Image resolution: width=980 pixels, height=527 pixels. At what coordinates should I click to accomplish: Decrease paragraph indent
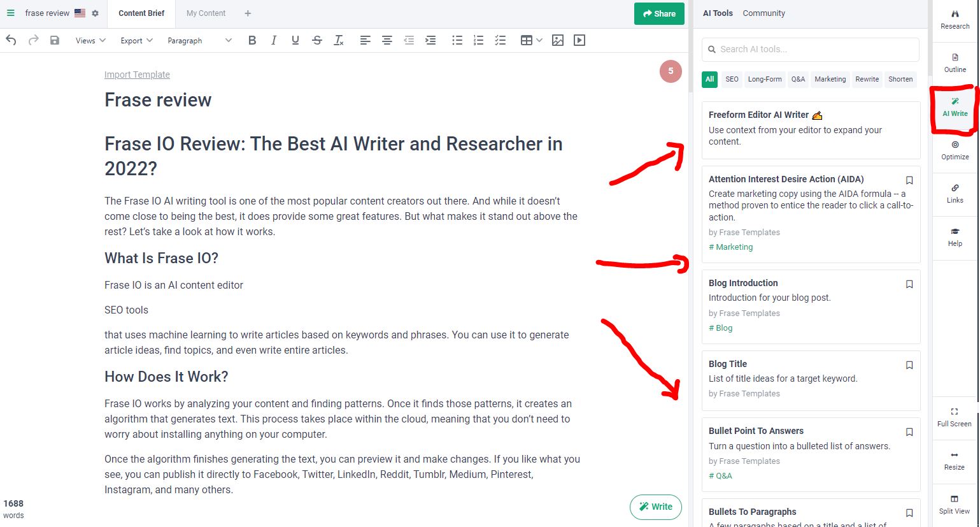click(x=409, y=40)
